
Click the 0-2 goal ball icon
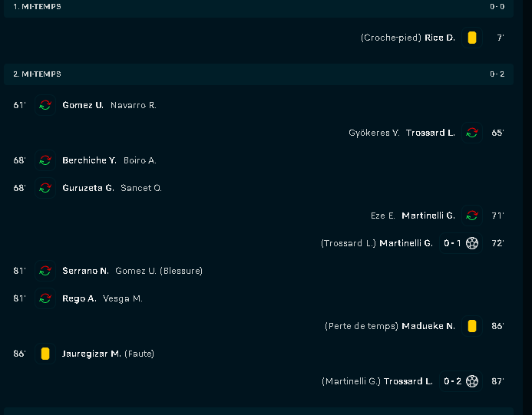(x=471, y=381)
